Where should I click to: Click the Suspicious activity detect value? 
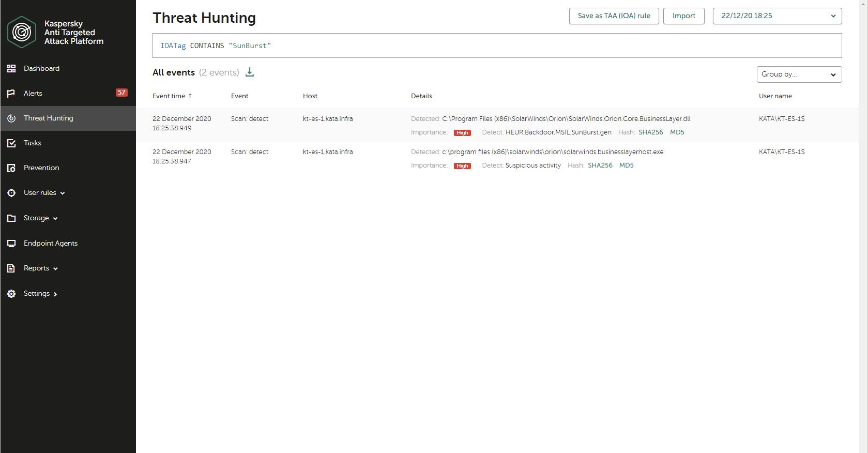(x=533, y=165)
